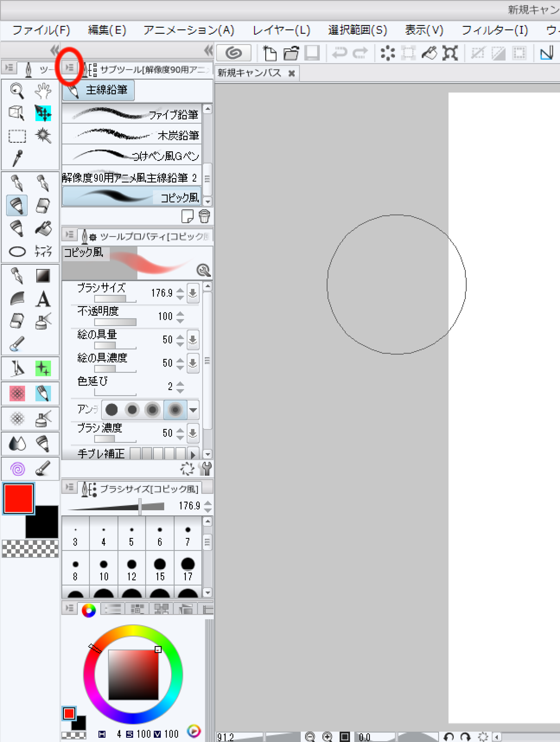Select the transparent color checkerboard swatch
This screenshot has width=560, height=742.
[30, 549]
